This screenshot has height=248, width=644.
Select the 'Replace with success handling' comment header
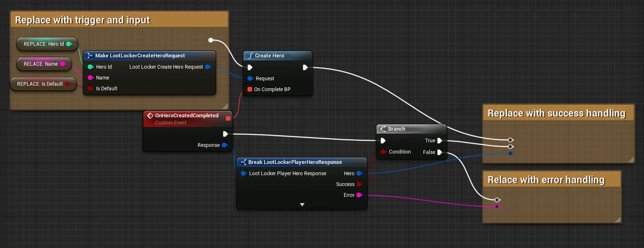pyautogui.click(x=558, y=113)
